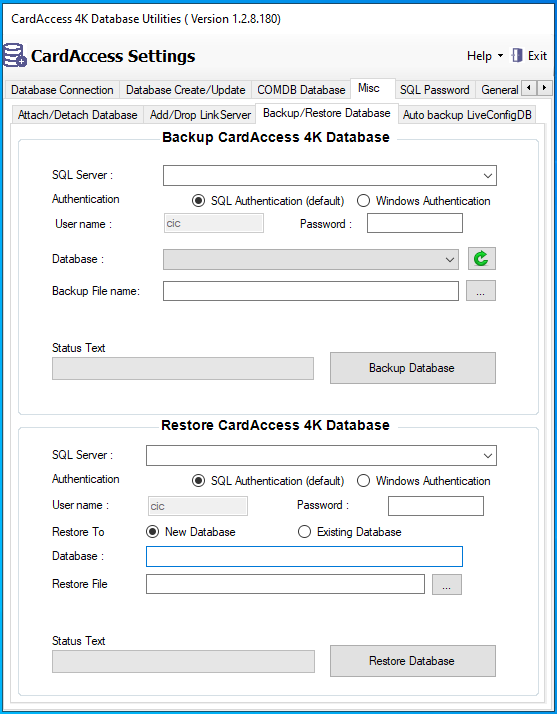Screen dimensions: 557x714
Task: Focus the Restore section Password field
Action: (x=436, y=506)
